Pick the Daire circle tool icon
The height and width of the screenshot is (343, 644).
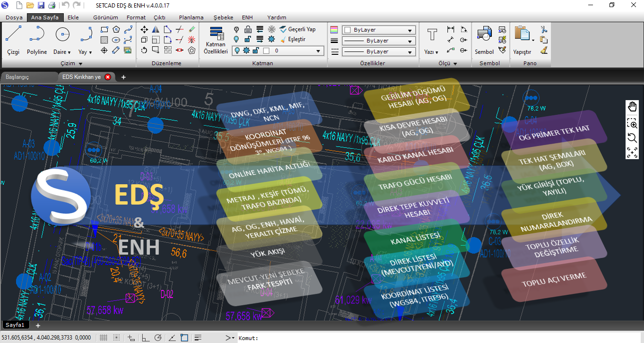click(62, 34)
